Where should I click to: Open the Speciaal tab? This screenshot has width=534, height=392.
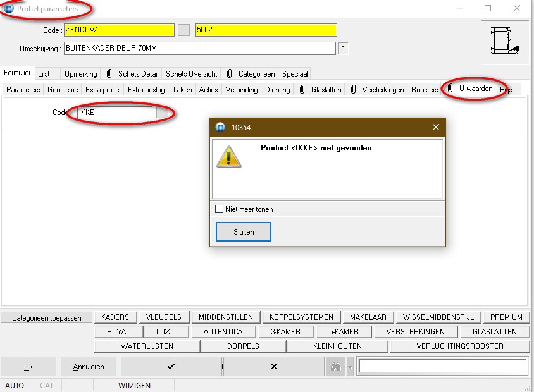[295, 74]
